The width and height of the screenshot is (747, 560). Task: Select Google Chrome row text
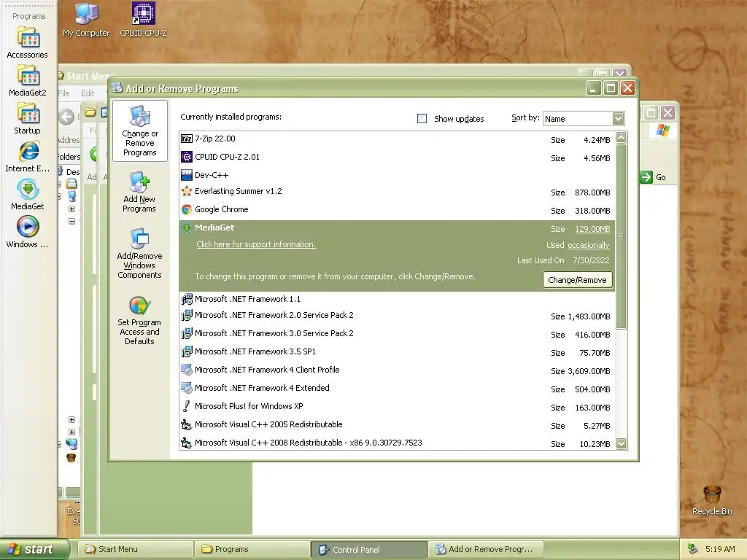[x=222, y=209]
